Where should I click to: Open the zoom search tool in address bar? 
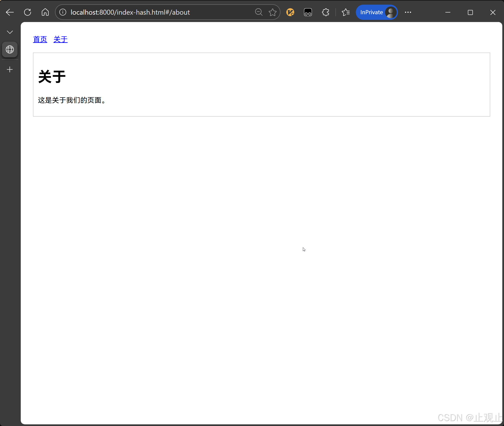[258, 12]
